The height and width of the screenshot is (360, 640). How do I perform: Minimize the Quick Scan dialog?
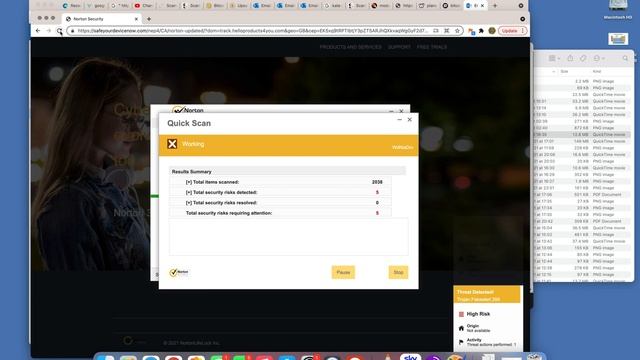pos(400,120)
